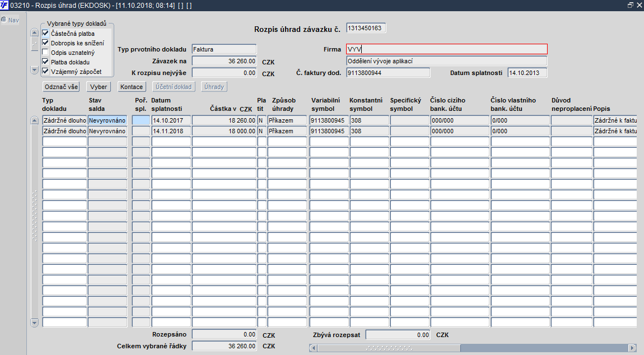Screen dimensions: 644x355
Task: Click Pla tit N cell in the 14.10.2017 row
Action: (262, 120)
